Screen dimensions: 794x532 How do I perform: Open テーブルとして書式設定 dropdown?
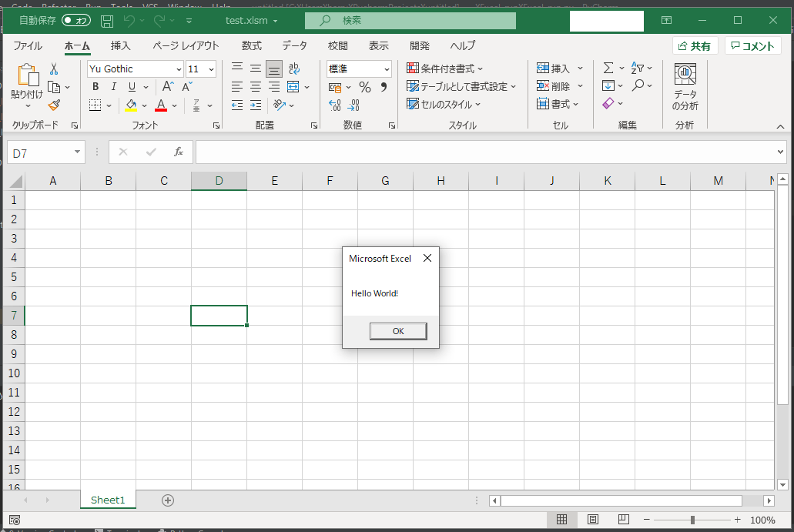[x=461, y=86]
